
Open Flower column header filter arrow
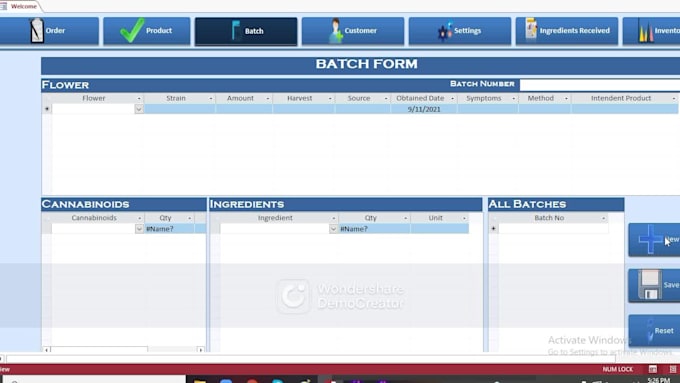(139, 98)
